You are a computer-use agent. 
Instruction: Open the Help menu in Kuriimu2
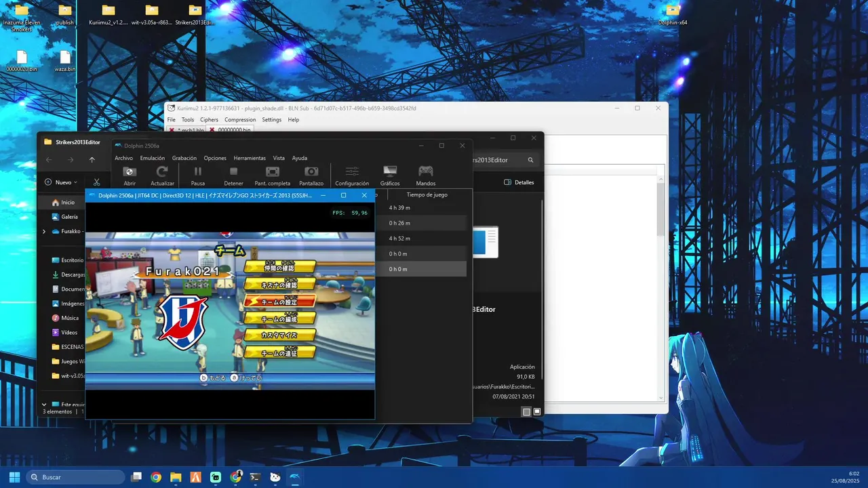(x=293, y=120)
